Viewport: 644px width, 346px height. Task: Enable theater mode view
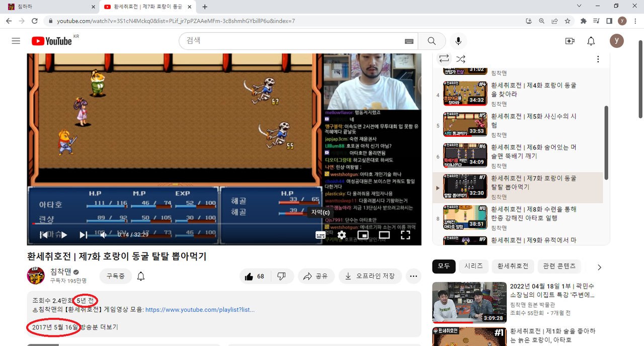pyautogui.click(x=384, y=235)
